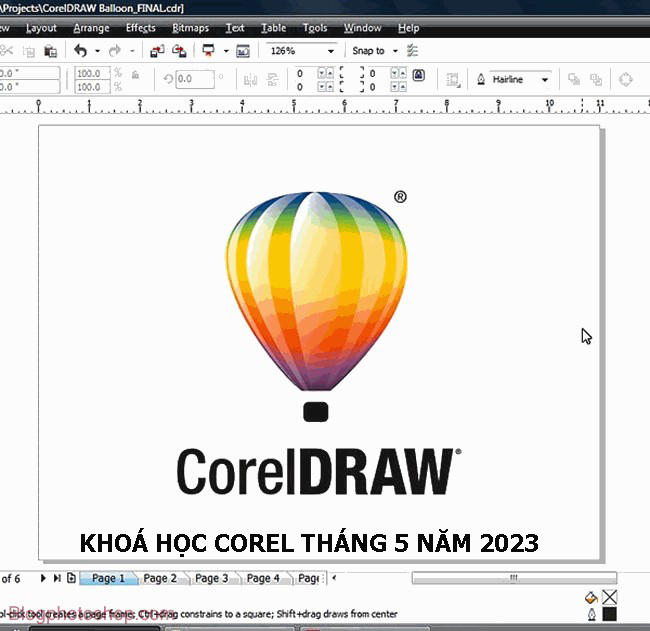Click the Welcome screen icon

point(243,51)
